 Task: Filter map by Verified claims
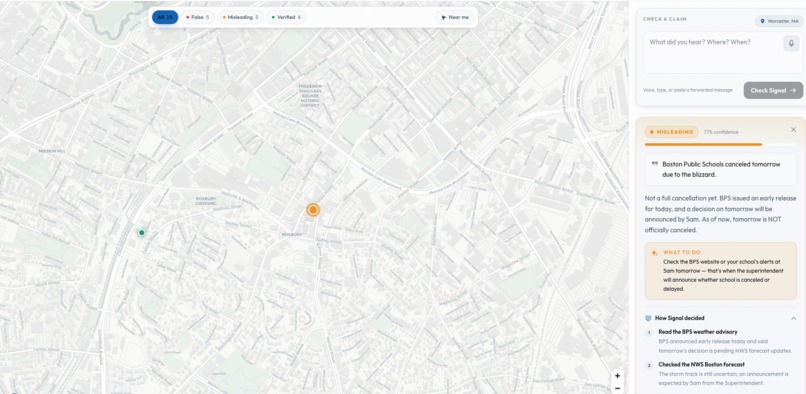coord(286,17)
